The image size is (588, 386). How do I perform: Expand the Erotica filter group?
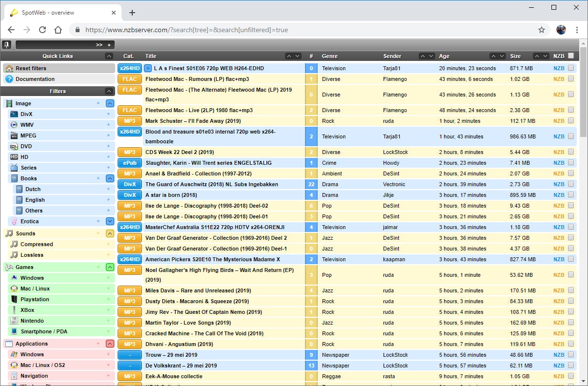(x=110, y=221)
